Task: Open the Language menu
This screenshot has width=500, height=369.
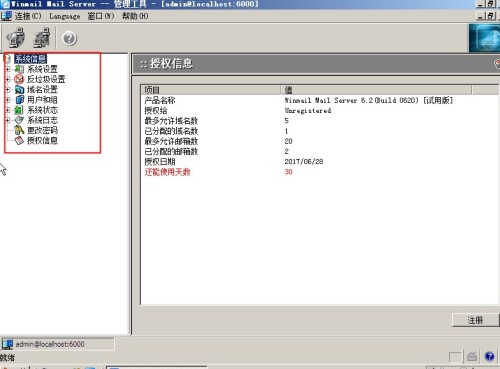Action: [65, 16]
